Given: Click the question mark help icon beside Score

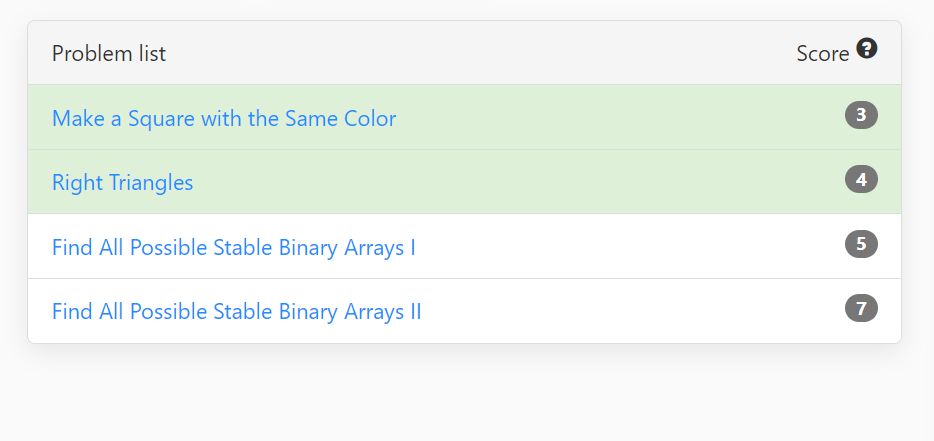Looking at the screenshot, I should point(867,48).
